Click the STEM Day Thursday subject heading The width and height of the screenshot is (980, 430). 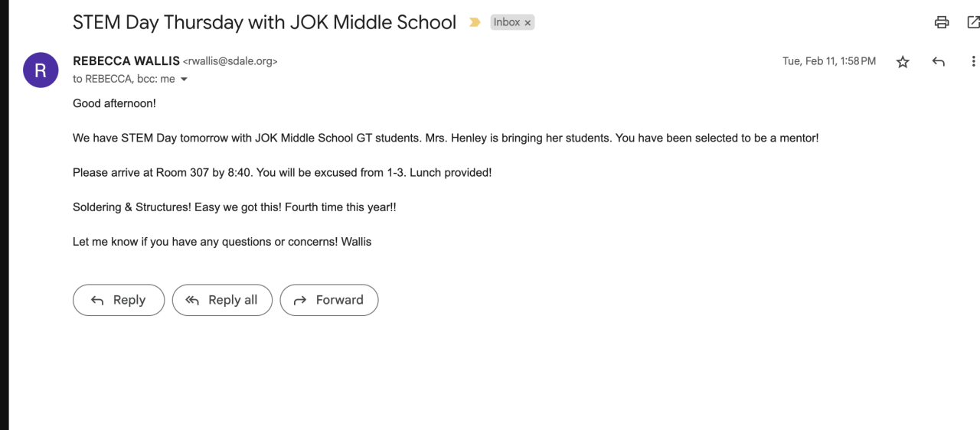(264, 22)
